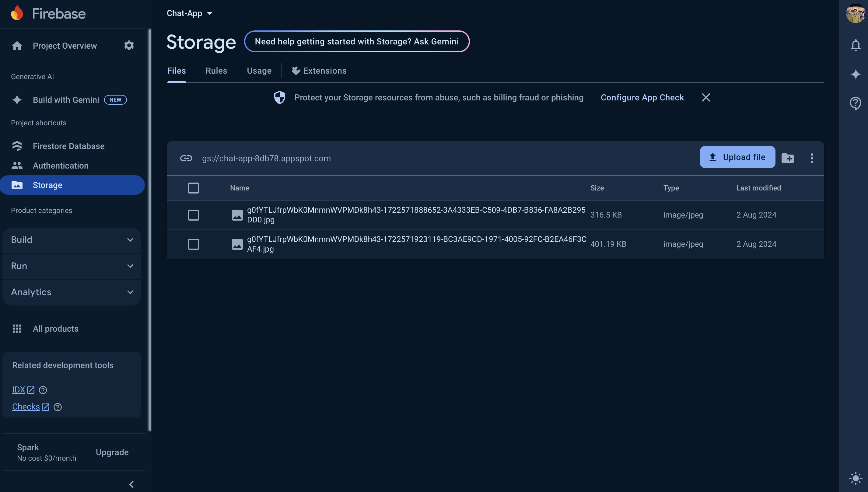The image size is (868, 492).
Task: Switch to the Usage tab
Action: click(x=259, y=71)
